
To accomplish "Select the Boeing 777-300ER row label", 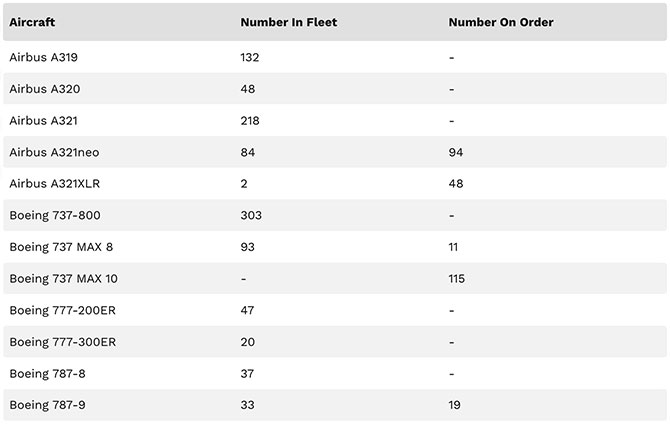I will tap(62, 342).
